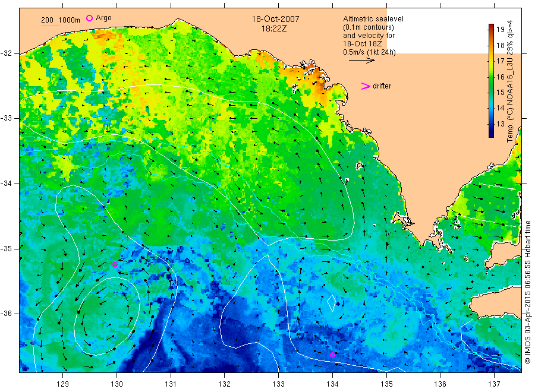The width and height of the screenshot is (535, 392).
Task: Click the longitude label 129
Action: pos(63,384)
